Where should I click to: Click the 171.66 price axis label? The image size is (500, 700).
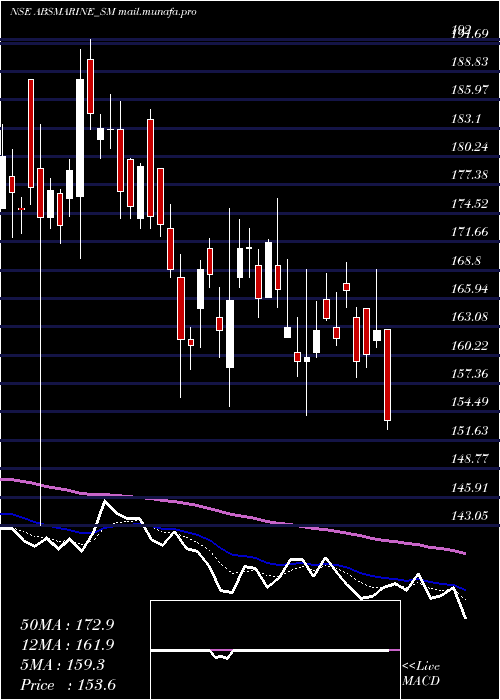click(470, 232)
